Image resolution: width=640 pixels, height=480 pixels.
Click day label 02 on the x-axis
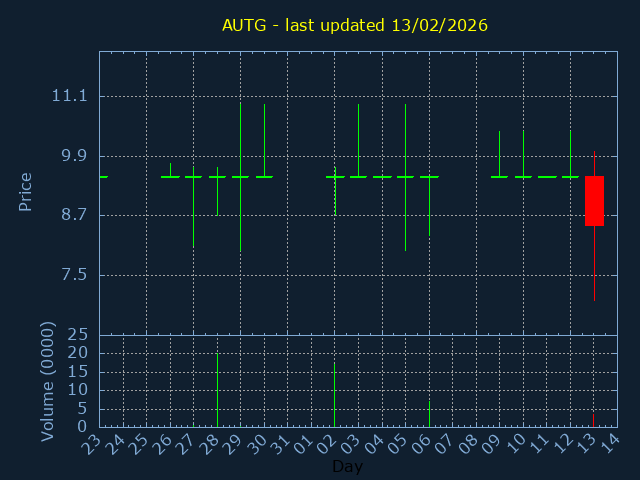327,444
